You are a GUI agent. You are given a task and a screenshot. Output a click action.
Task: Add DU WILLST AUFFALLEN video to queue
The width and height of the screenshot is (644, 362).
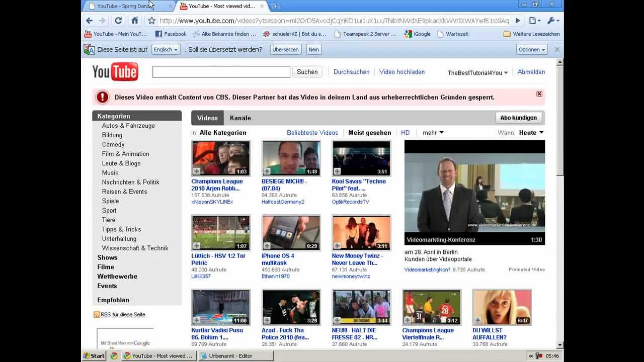(478, 320)
